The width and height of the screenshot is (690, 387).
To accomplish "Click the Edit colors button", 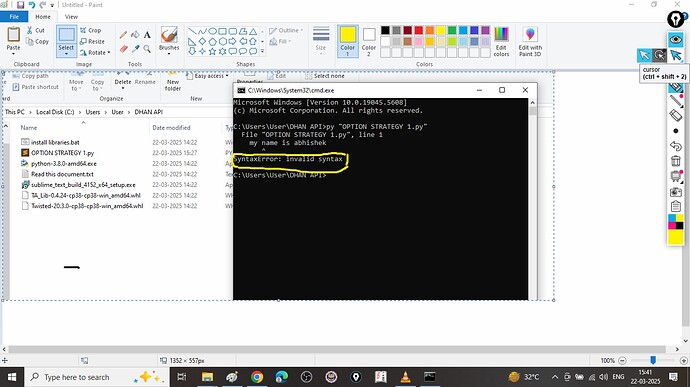I will (x=501, y=41).
